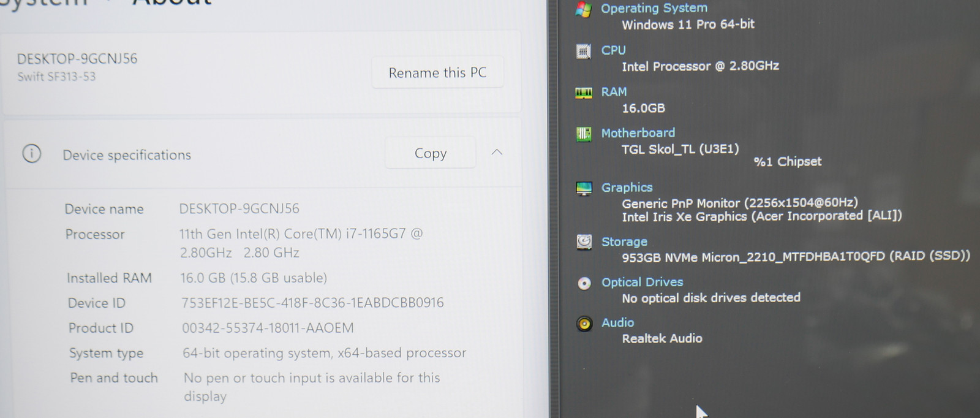Open the Optical Drives section link
This screenshot has height=418, width=980.
coord(642,282)
